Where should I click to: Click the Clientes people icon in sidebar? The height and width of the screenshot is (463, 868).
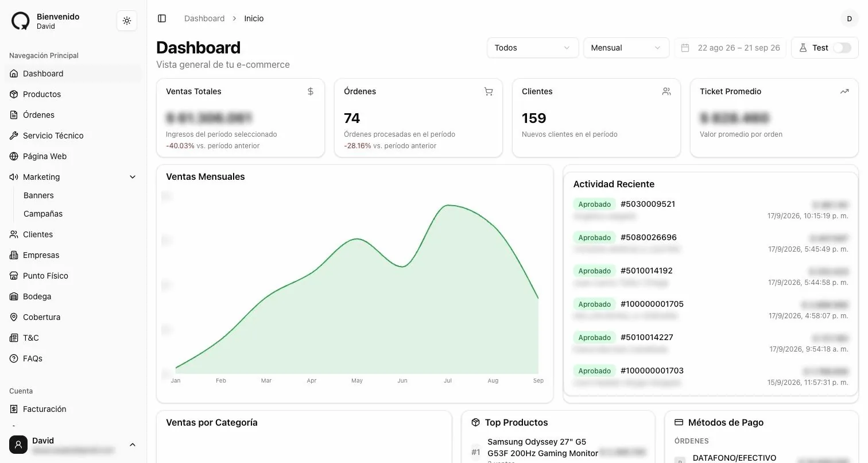coord(14,234)
